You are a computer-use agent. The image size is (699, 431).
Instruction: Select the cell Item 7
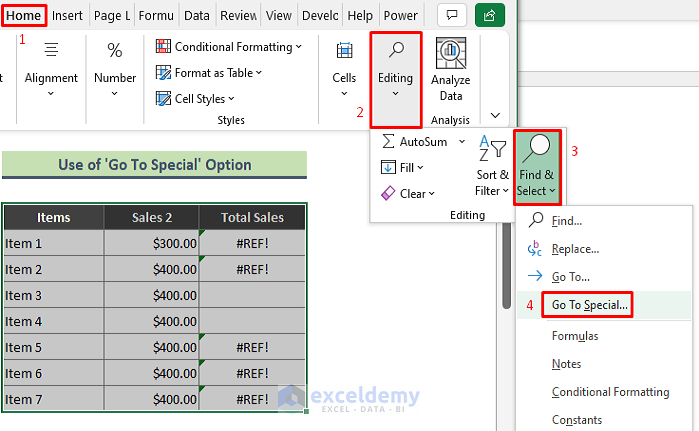53,399
